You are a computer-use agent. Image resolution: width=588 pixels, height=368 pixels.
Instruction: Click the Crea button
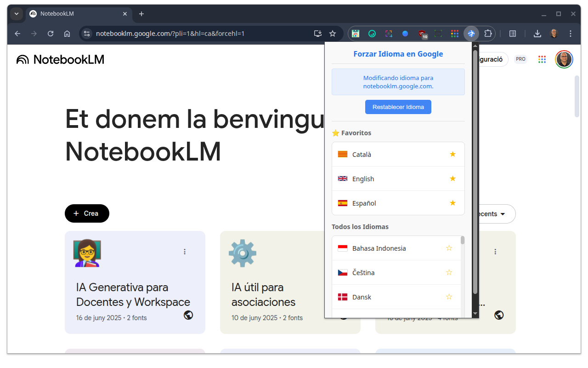click(87, 213)
